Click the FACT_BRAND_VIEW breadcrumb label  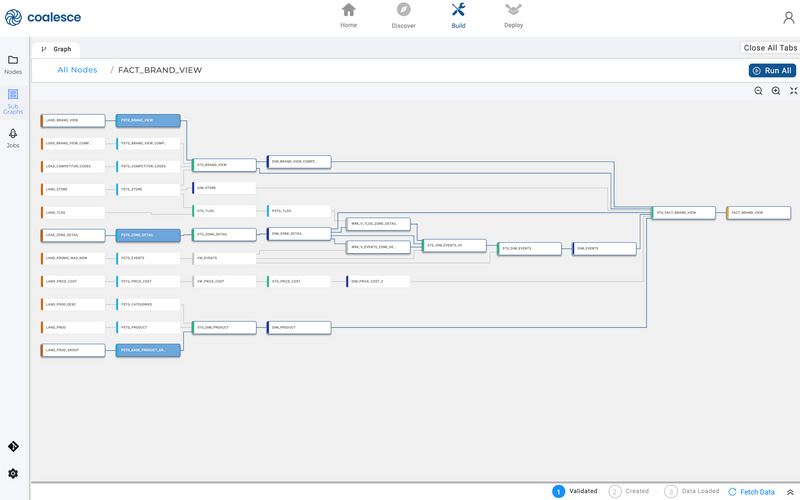(x=160, y=70)
